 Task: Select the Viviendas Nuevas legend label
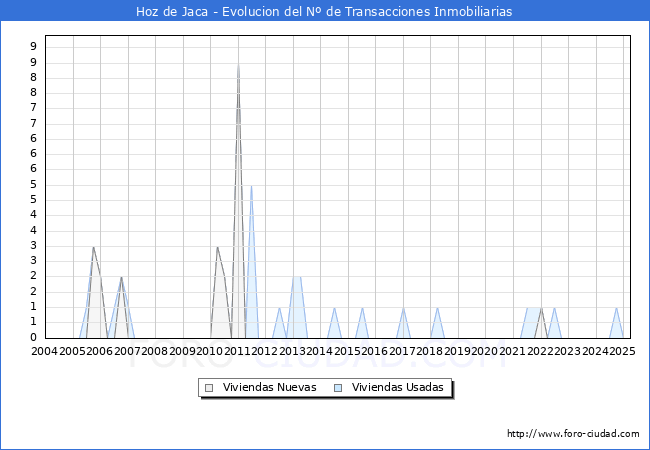[x=269, y=387]
